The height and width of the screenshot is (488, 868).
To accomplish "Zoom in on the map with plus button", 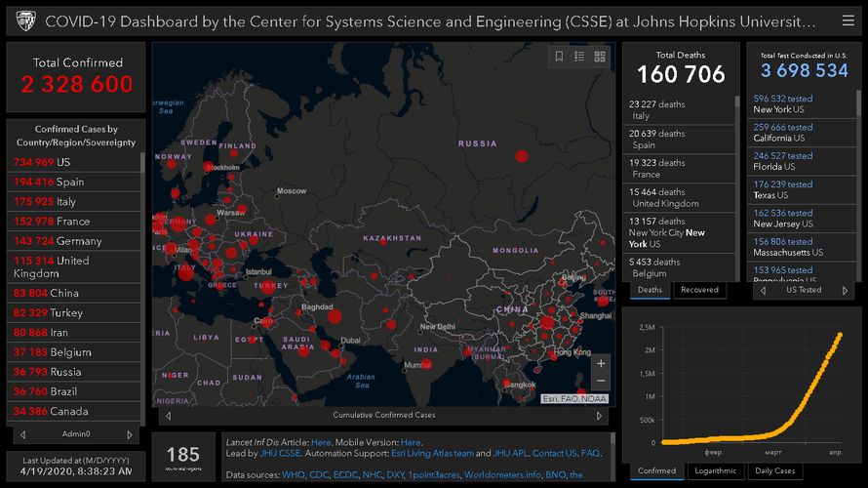I will tap(601, 363).
